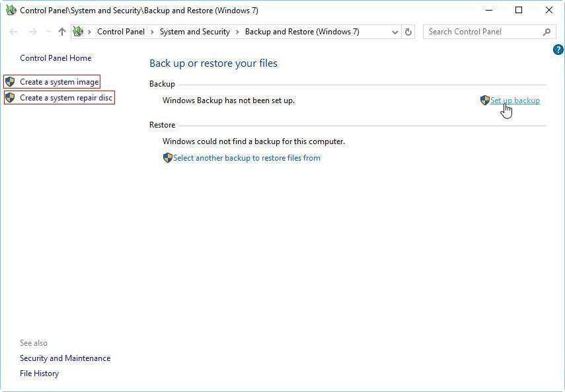The height and width of the screenshot is (392, 565).
Task: Choose Select another backup to restore files from
Action: [x=246, y=158]
